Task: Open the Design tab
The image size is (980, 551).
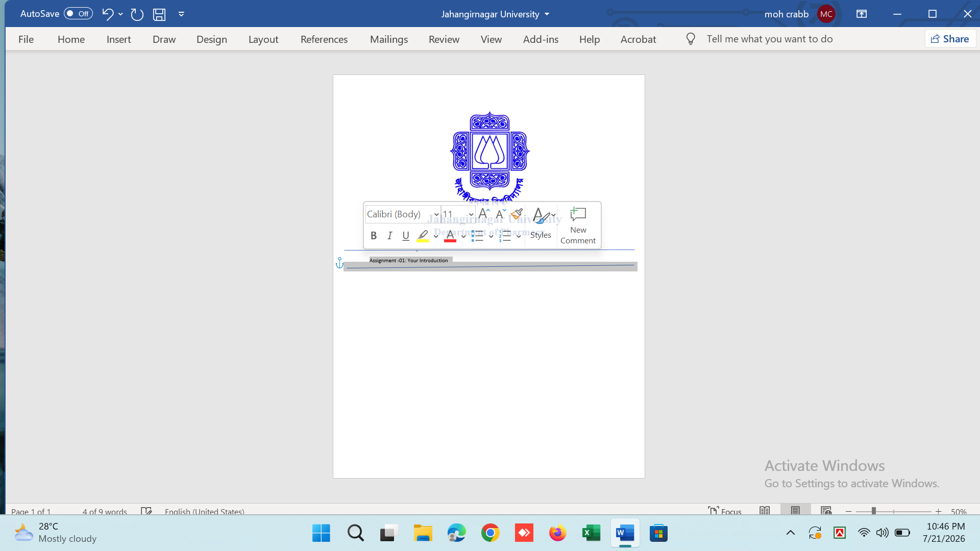Action: (x=212, y=39)
